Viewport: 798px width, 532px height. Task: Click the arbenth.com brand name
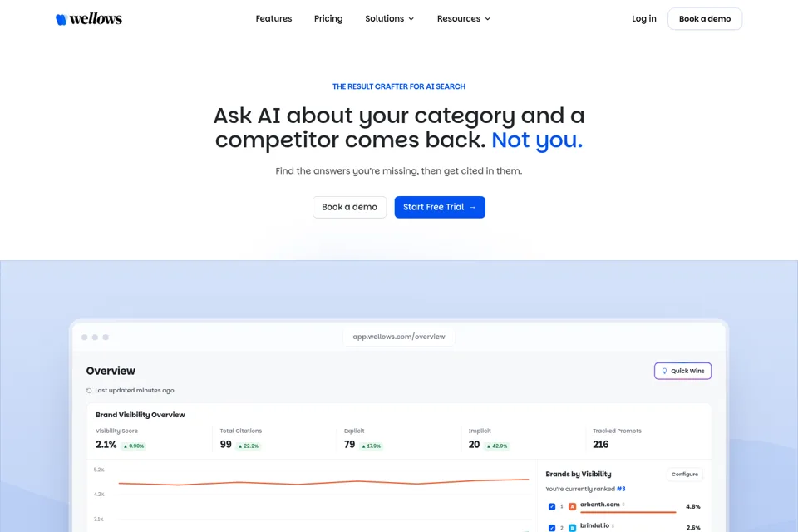(599, 504)
